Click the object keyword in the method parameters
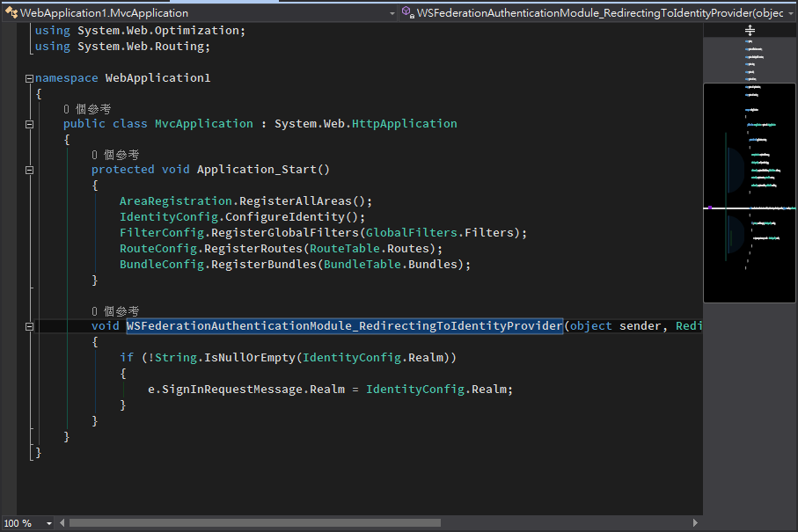 590,326
